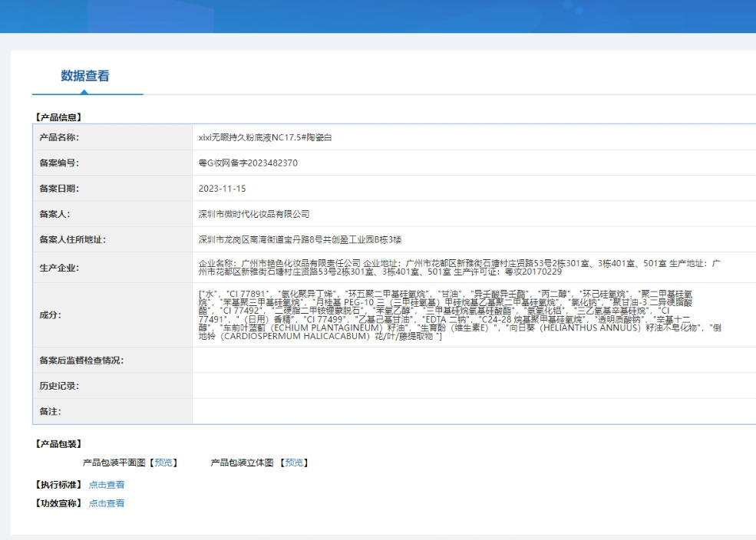Click the 产品包装立体图 label
756x540 pixels.
(242, 463)
